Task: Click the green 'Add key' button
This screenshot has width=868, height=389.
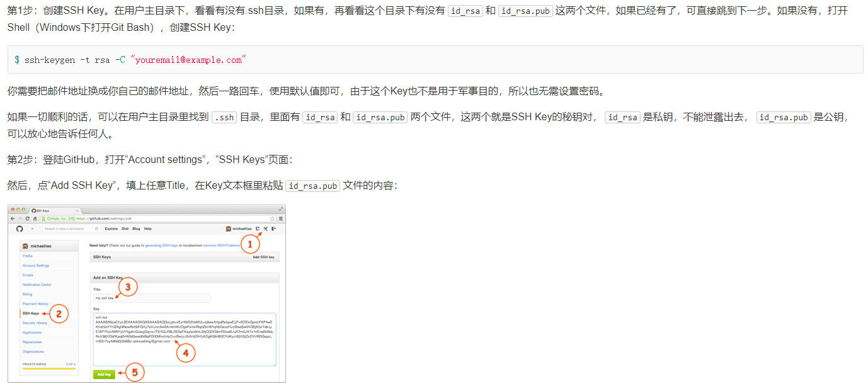Action: pos(105,374)
